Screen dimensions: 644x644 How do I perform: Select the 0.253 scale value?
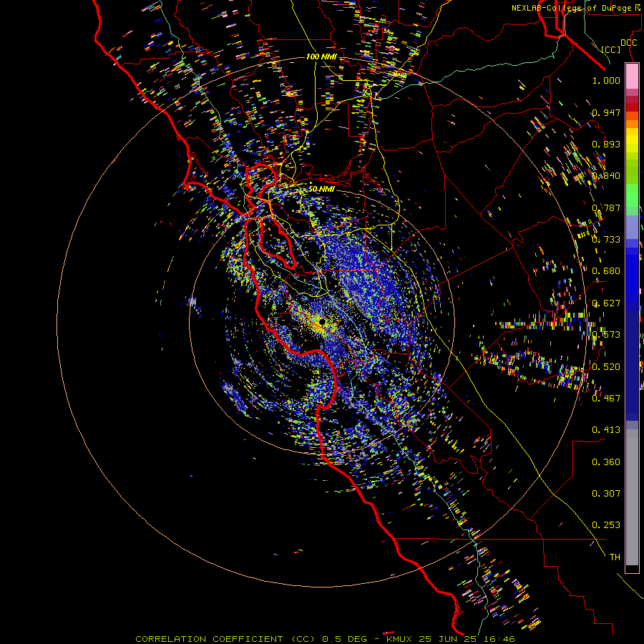(606, 525)
